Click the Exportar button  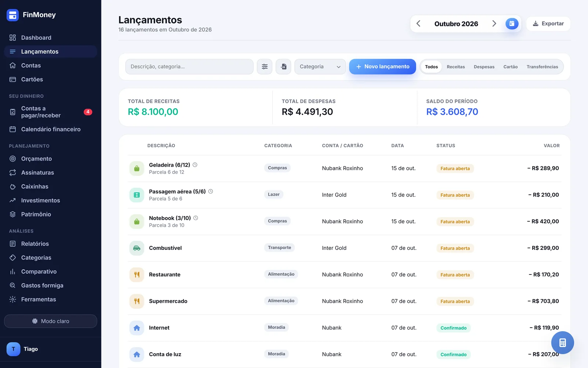548,24
